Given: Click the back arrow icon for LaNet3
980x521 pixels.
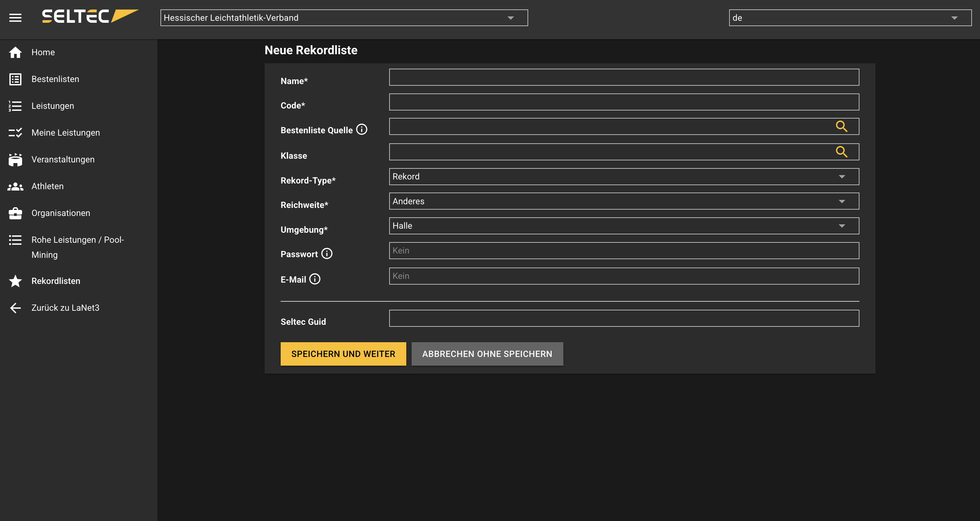Looking at the screenshot, I should (15, 308).
